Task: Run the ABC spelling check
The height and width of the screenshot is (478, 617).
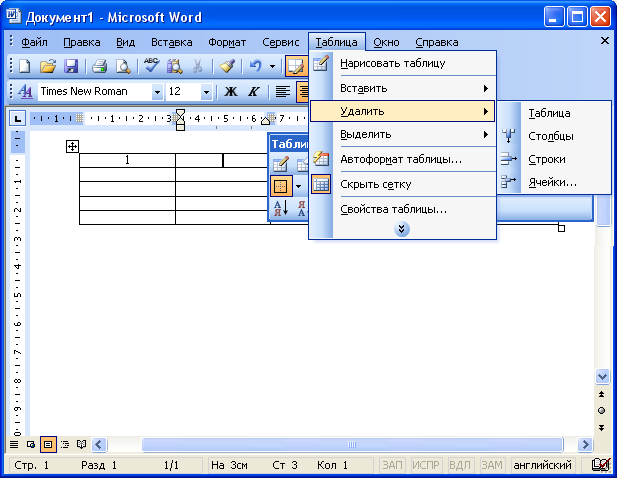Action: pos(151,65)
